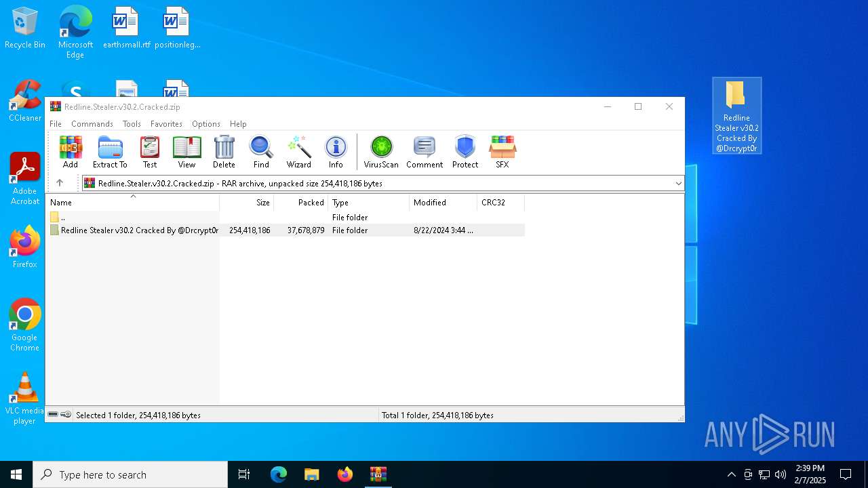
Task: Click 'Selected 1 folder' status bar text
Action: click(138, 415)
